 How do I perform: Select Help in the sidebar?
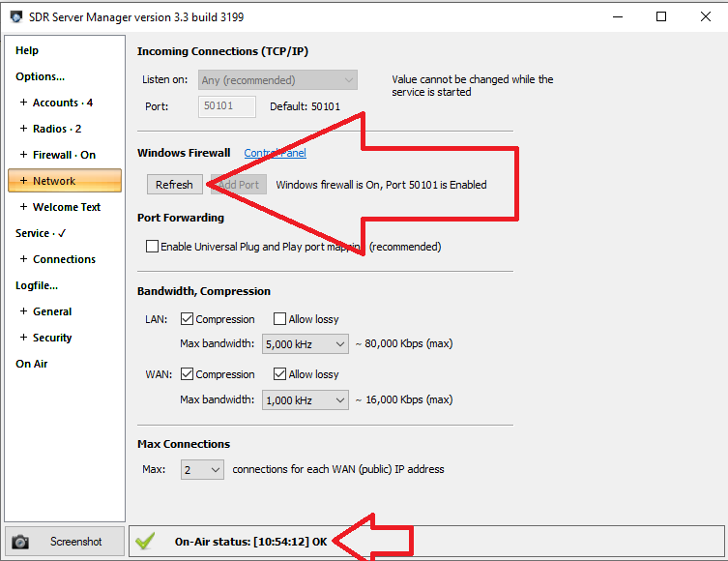pos(27,50)
